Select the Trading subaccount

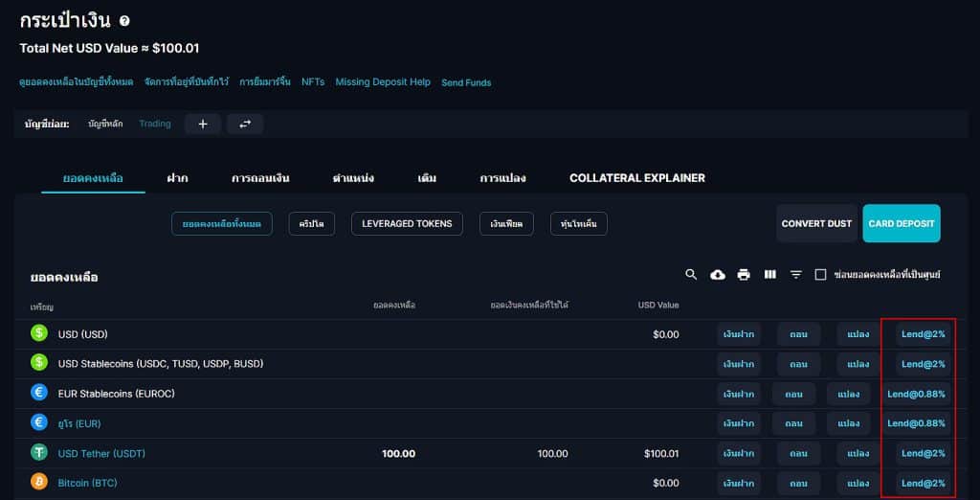(155, 124)
